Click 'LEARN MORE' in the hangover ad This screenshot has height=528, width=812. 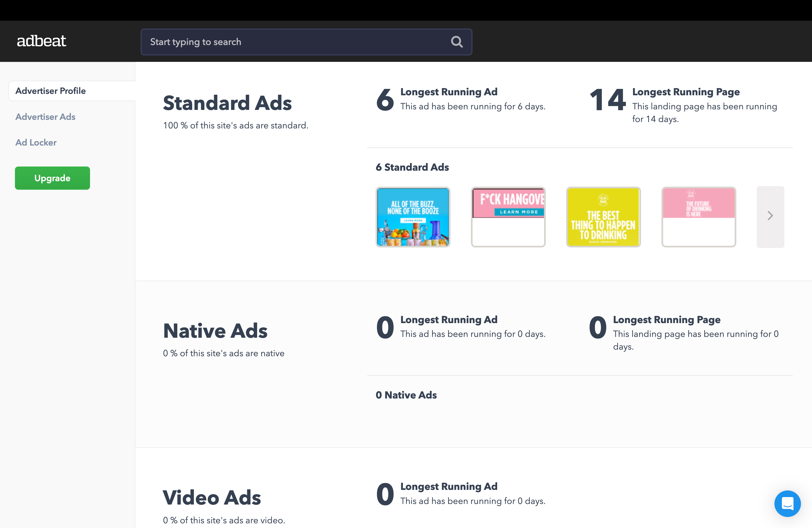pos(519,212)
